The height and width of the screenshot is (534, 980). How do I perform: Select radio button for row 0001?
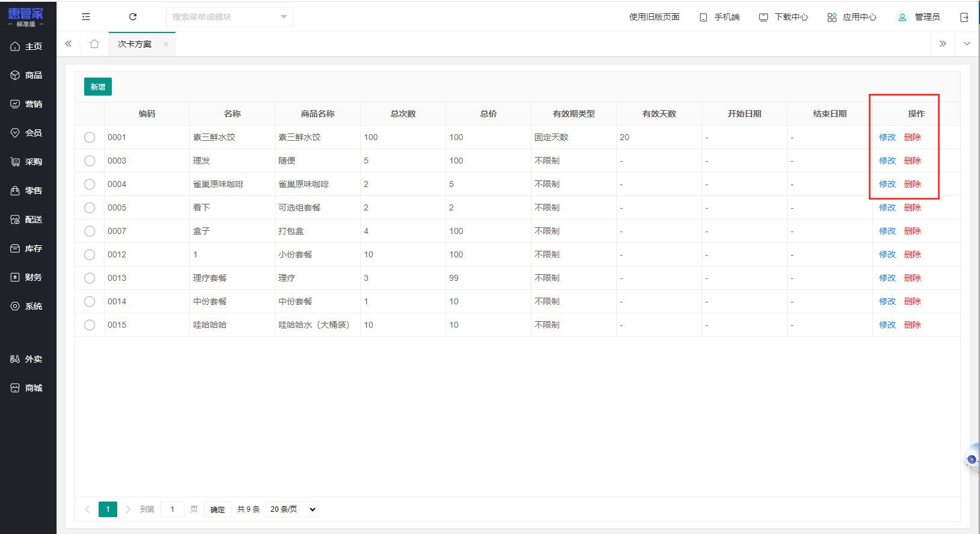[x=90, y=137]
